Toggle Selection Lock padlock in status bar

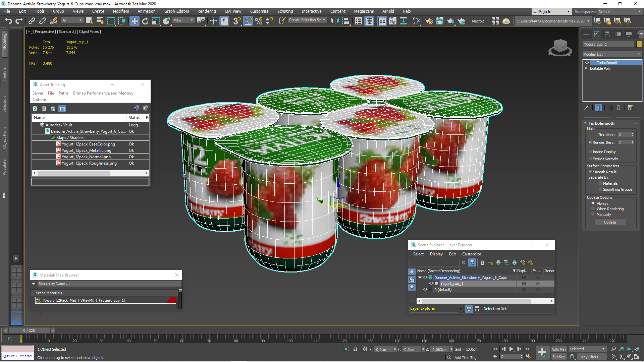pyautogui.click(x=355, y=349)
